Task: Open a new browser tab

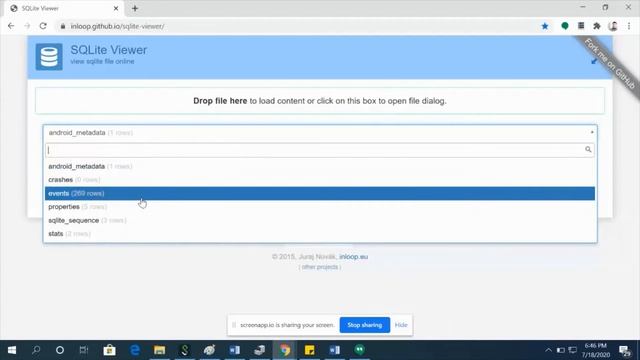Action: click(x=135, y=8)
